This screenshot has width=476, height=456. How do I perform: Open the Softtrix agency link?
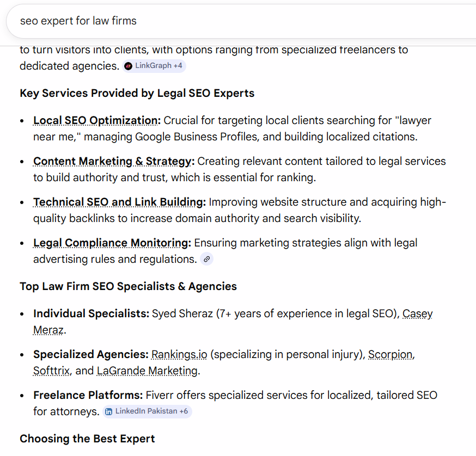click(50, 371)
